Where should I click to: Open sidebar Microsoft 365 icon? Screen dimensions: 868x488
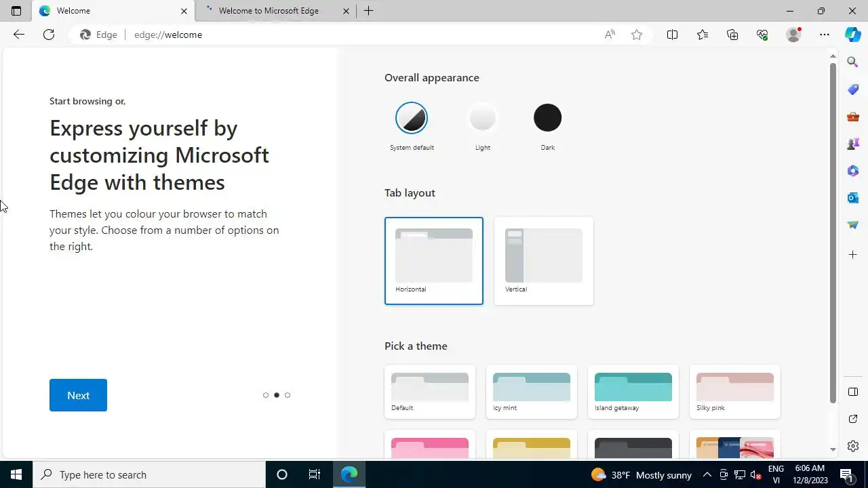pyautogui.click(x=853, y=171)
